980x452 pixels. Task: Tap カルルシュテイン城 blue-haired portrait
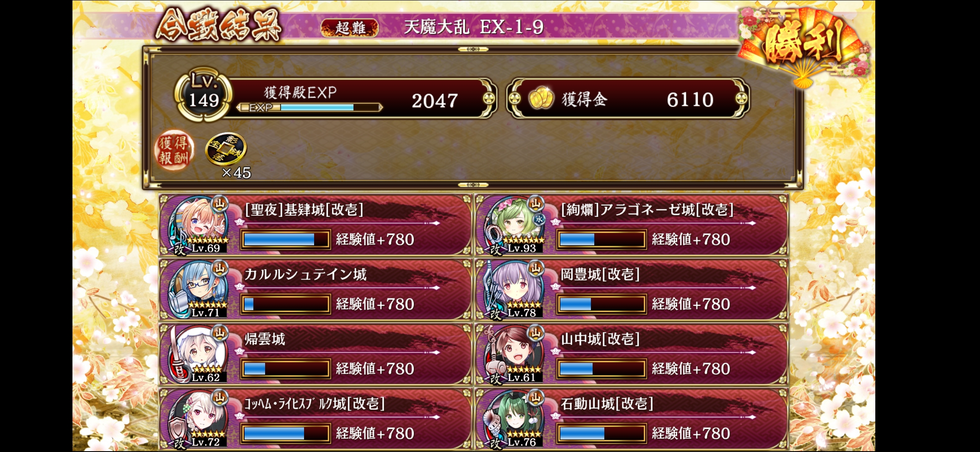click(198, 290)
